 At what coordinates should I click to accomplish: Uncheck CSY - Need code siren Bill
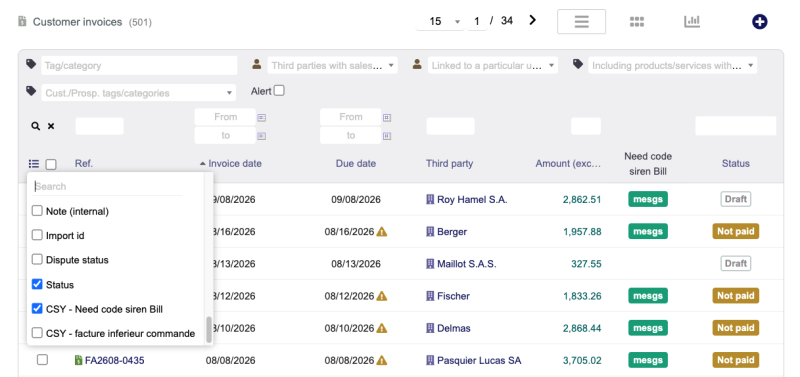[x=37, y=309]
